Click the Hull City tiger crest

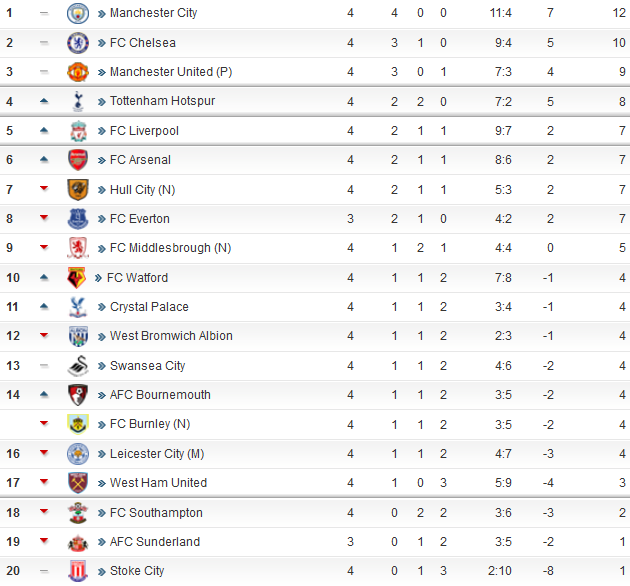click(x=78, y=189)
